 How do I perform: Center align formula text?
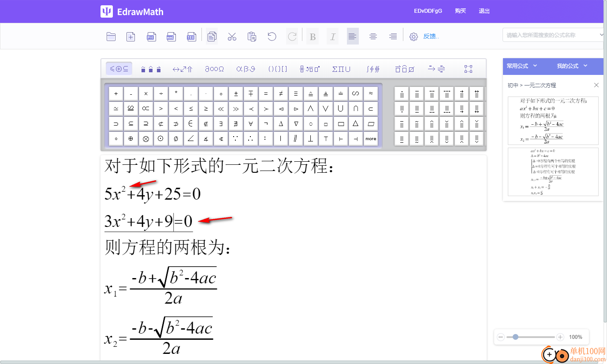coord(373,37)
